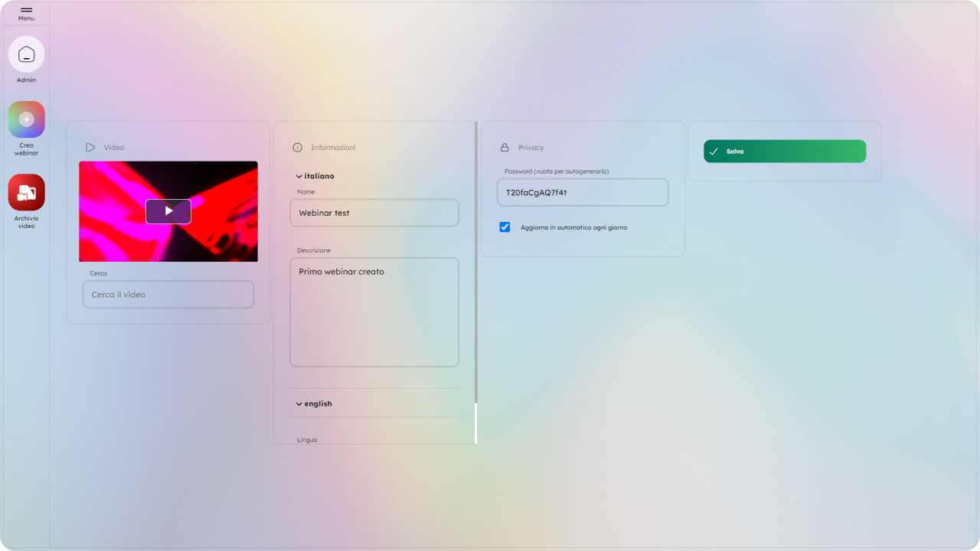The height and width of the screenshot is (551, 980).
Task: Collapse the italiano language section
Action: tap(315, 176)
